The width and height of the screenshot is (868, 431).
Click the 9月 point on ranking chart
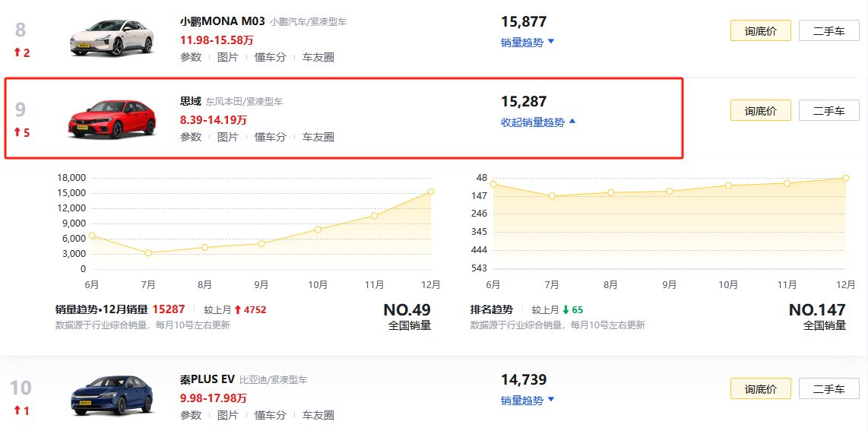(x=670, y=191)
